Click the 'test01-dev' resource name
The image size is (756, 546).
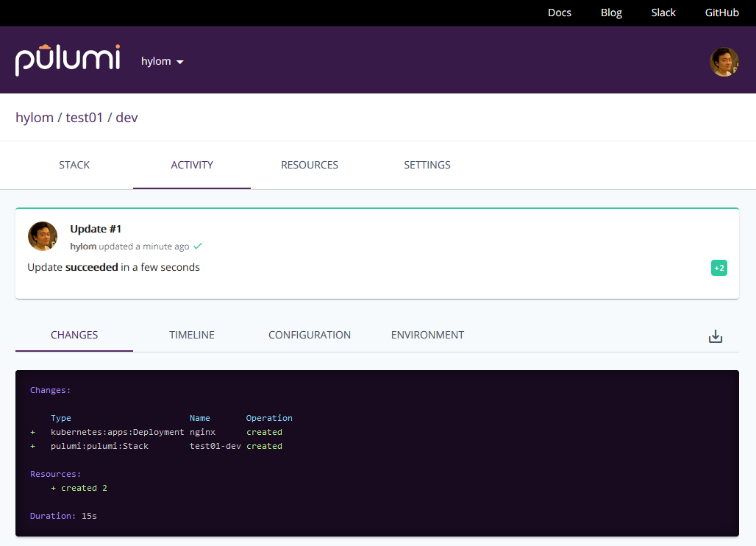(x=215, y=446)
